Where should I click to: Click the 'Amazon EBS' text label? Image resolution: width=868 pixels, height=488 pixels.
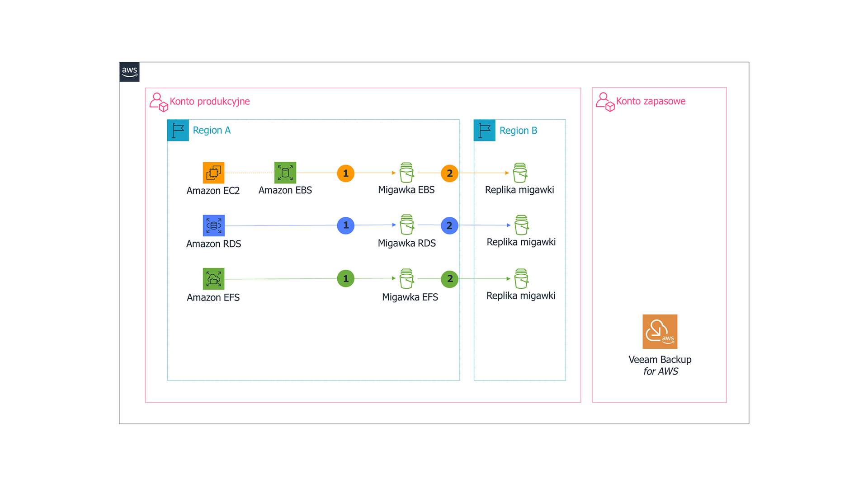coord(285,190)
